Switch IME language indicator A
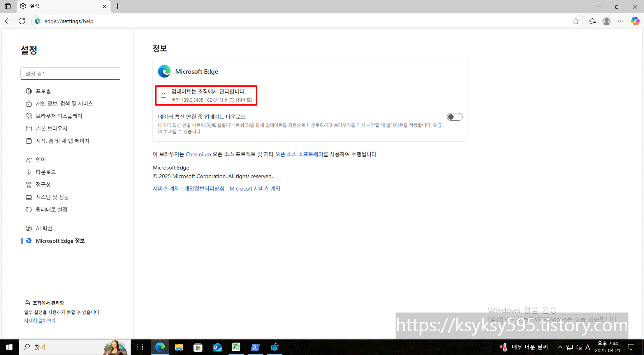The width and height of the screenshot is (644, 355). pos(588,347)
